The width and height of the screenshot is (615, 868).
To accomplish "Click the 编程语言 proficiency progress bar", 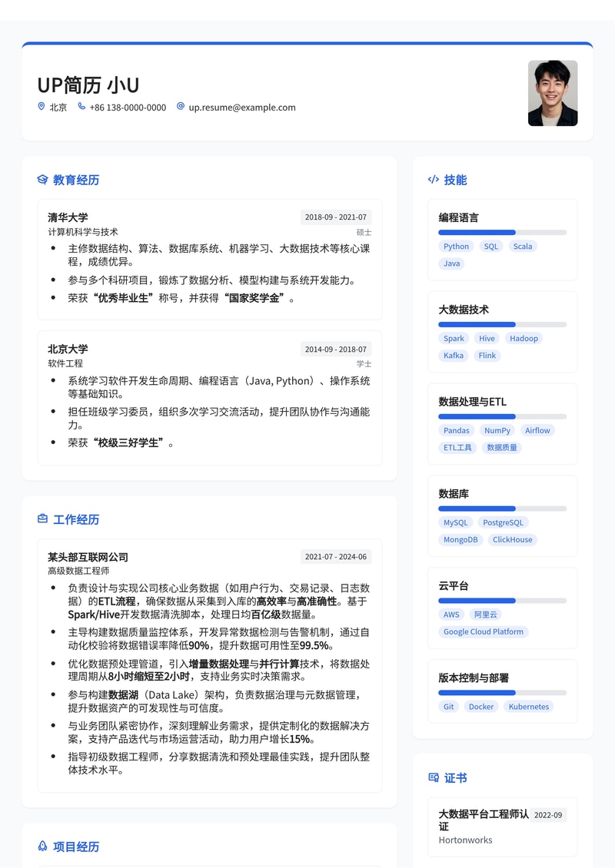I will click(x=502, y=232).
